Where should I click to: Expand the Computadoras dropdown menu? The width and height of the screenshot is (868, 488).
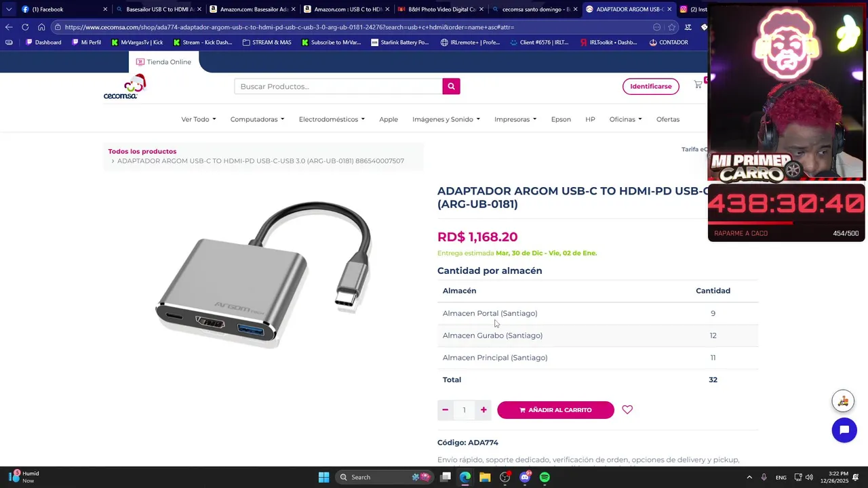(x=257, y=119)
